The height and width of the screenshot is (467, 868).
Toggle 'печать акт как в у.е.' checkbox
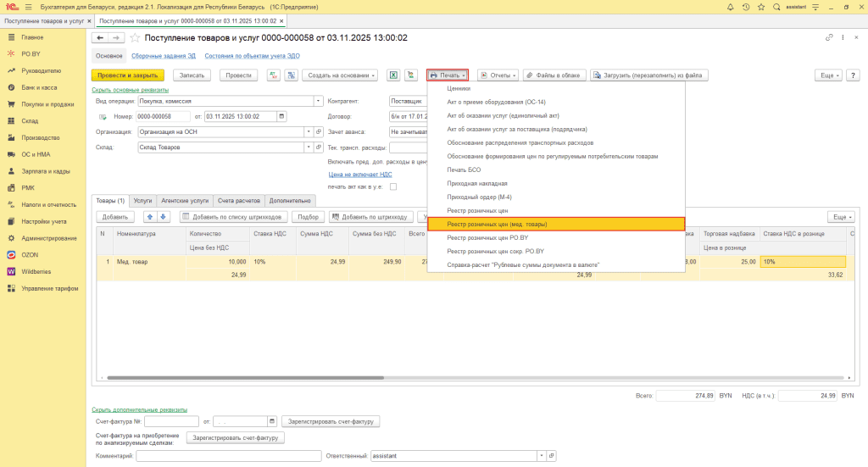coord(392,186)
